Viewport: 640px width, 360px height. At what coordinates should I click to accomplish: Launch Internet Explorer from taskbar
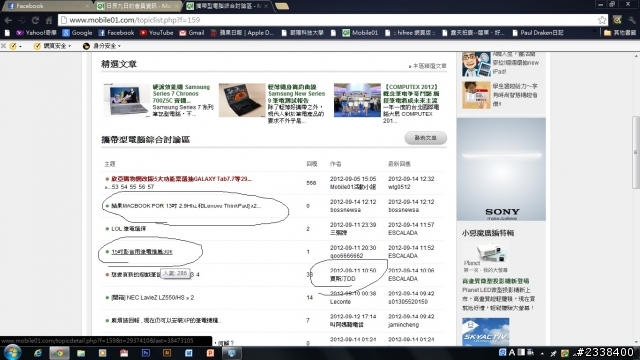coord(38,353)
